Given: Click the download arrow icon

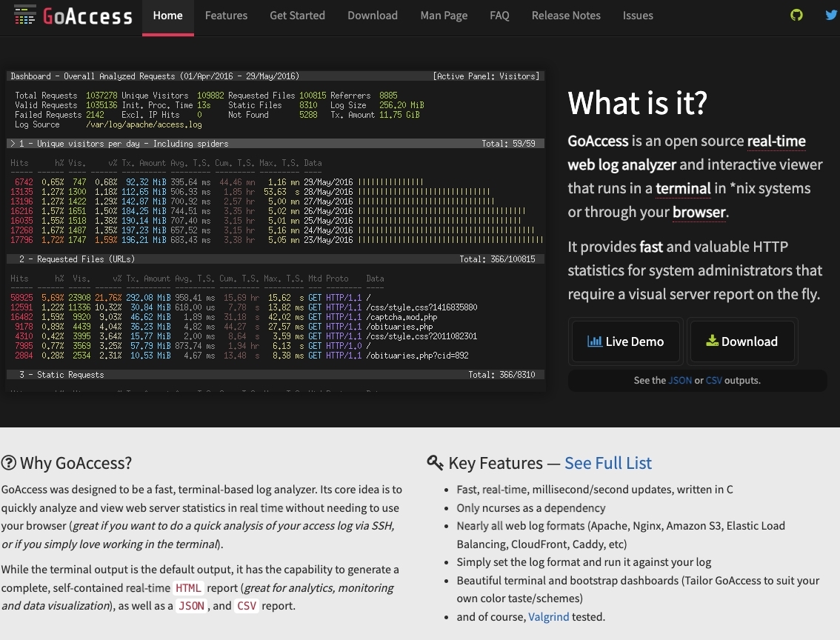Looking at the screenshot, I should (712, 341).
